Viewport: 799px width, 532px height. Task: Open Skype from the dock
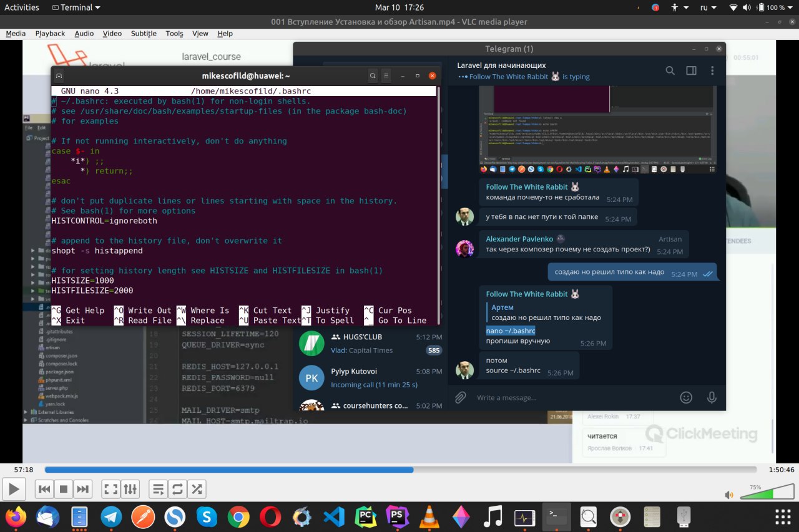point(207,516)
